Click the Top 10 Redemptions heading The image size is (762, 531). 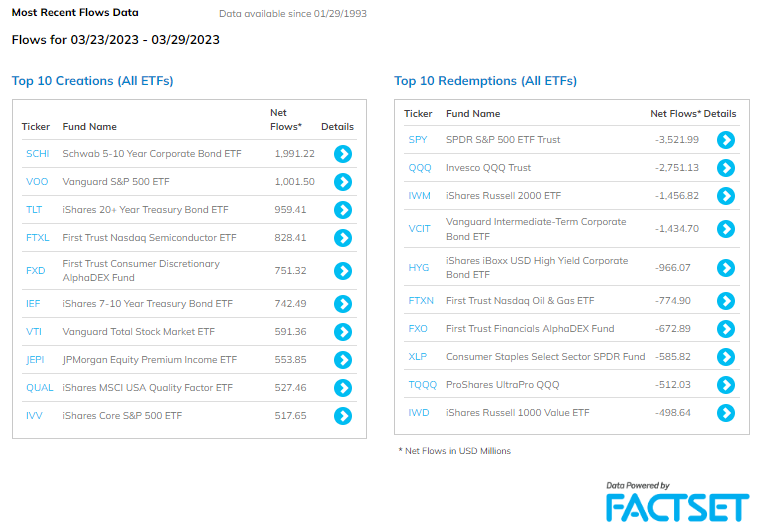tap(485, 81)
